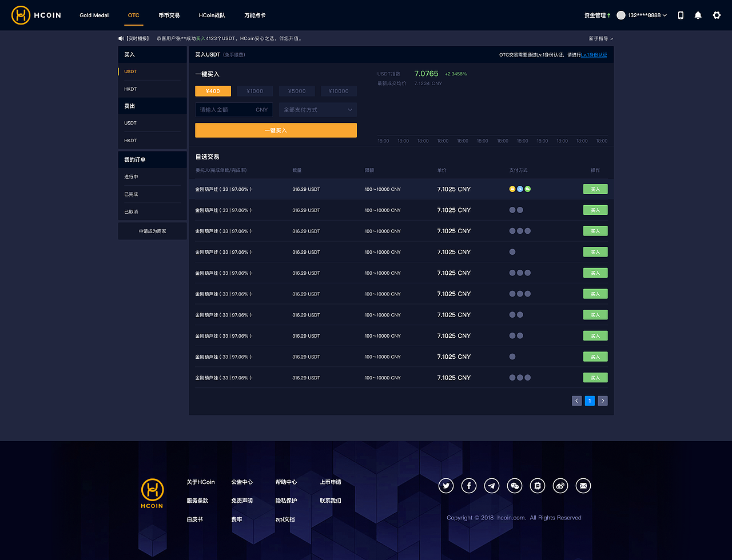The width and height of the screenshot is (732, 560).
Task: Open the 帮助中心 footer link
Action: [x=286, y=482]
